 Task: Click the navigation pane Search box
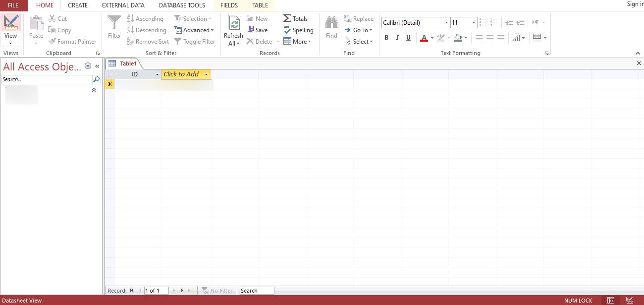(x=47, y=79)
